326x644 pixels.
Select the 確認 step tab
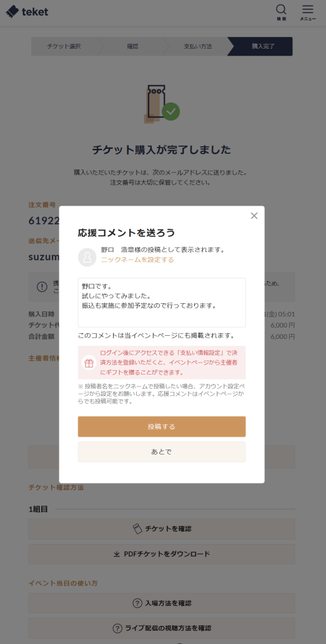pos(132,46)
